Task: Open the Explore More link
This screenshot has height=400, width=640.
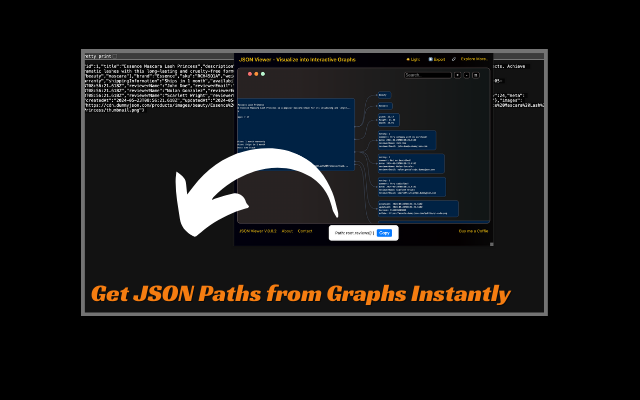Action: coord(474,59)
